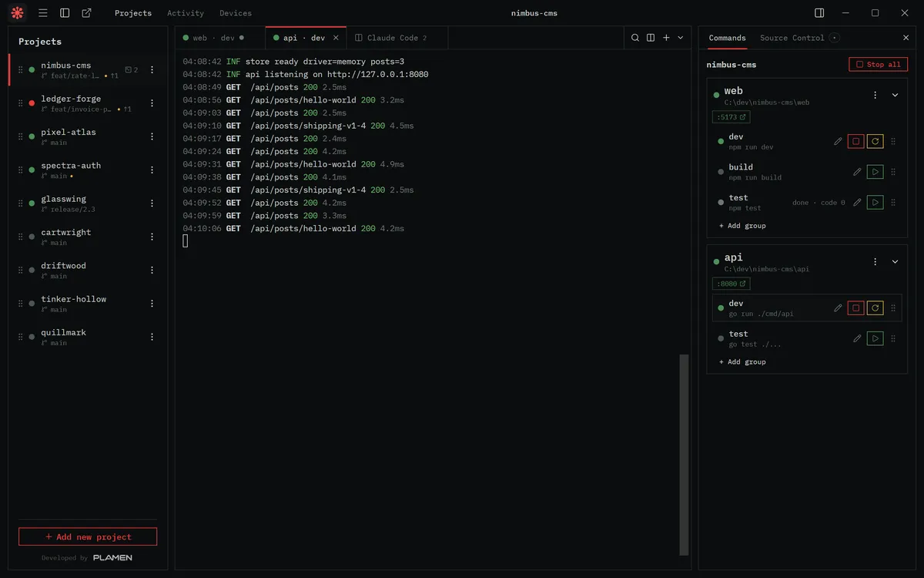This screenshot has width=924, height=578.
Task: Switch to Source Control tab
Action: coord(792,38)
